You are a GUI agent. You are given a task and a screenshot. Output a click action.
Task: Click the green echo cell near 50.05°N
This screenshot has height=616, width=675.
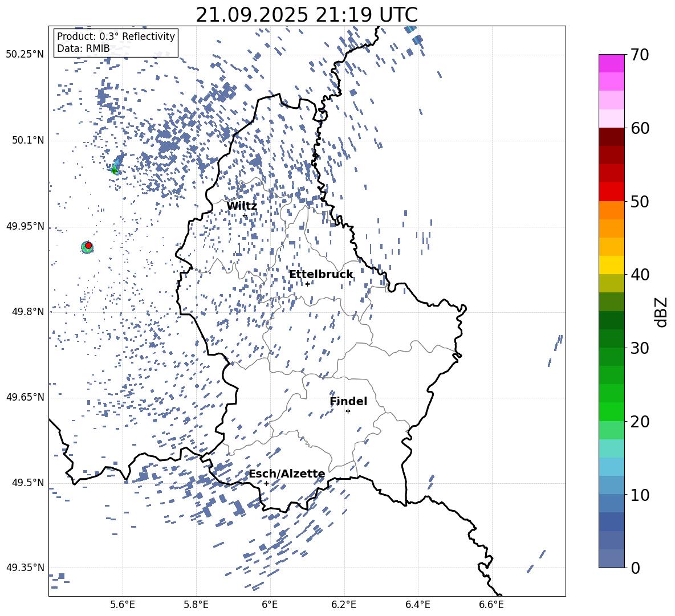115,170
